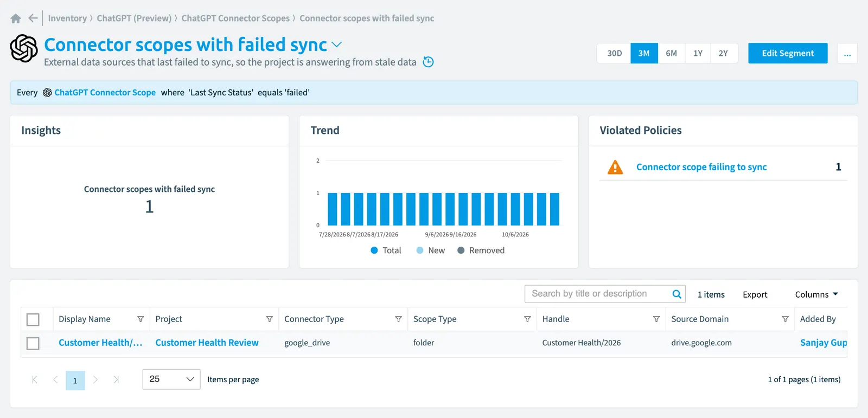Go to the next page arrow
Screen dimensions: 868x418
coord(95,380)
